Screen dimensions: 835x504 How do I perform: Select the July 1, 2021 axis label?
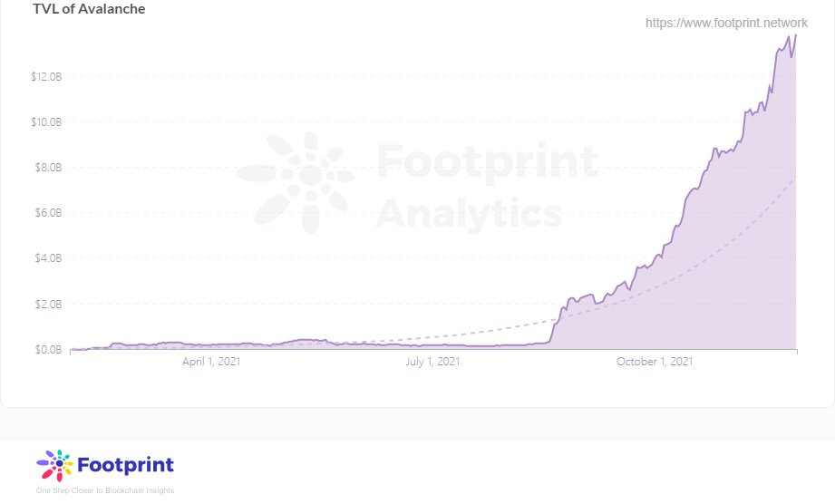coord(432,362)
